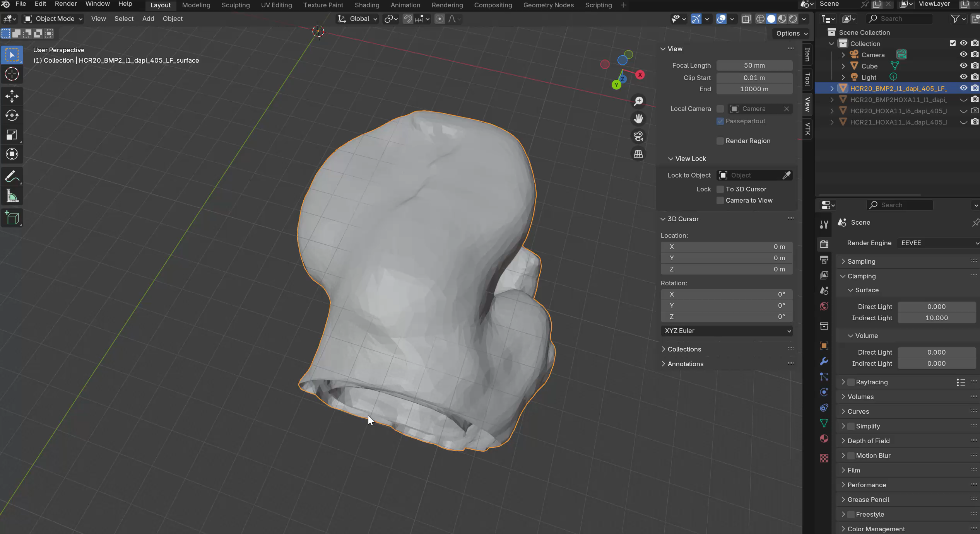
Task: Enable Local Camera checkbox
Action: pos(720,109)
